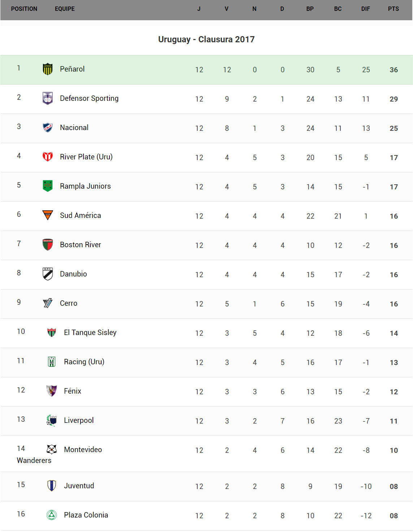Click the Uruguay - Clausura 2017 title
The height and width of the screenshot is (532, 413).
pos(206,39)
